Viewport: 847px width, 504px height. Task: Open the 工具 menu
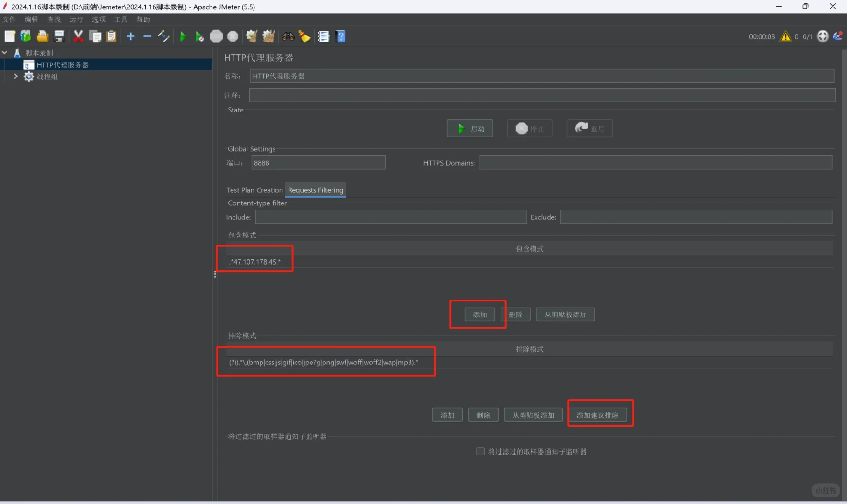pos(121,20)
